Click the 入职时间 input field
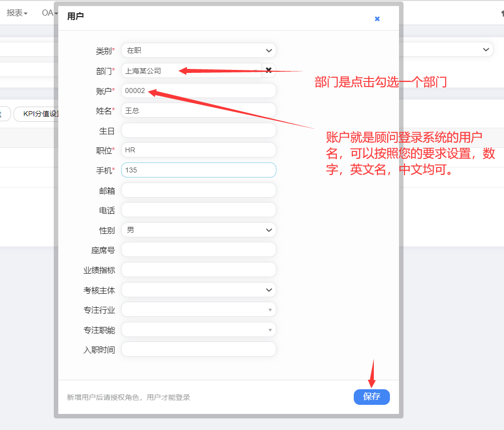This screenshot has width=504, height=430. [x=198, y=349]
